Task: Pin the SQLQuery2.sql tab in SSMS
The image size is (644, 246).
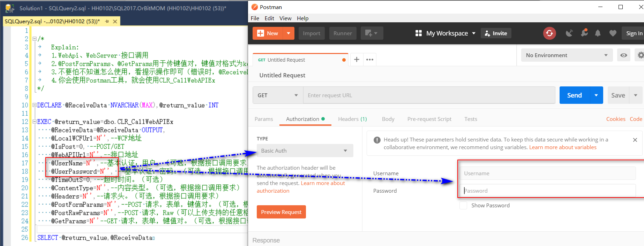Action: coord(107,21)
